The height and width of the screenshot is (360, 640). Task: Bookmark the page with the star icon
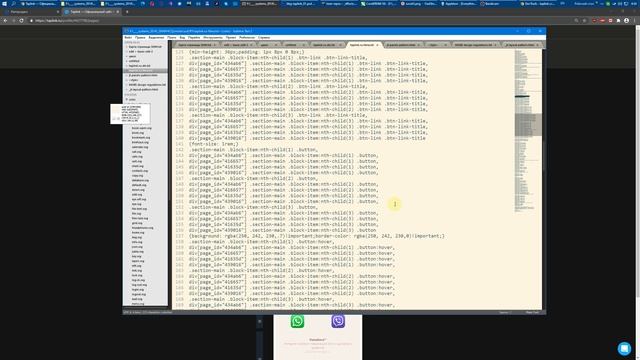(584, 20)
